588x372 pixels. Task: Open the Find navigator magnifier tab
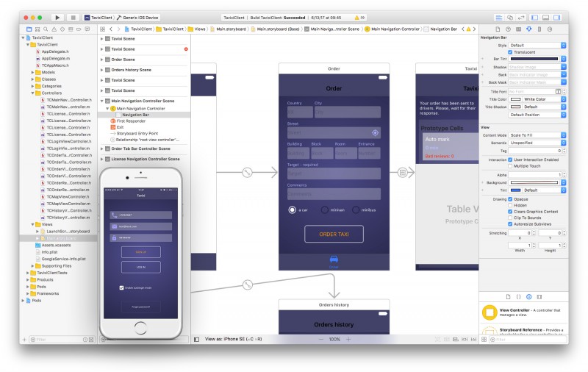pos(46,29)
